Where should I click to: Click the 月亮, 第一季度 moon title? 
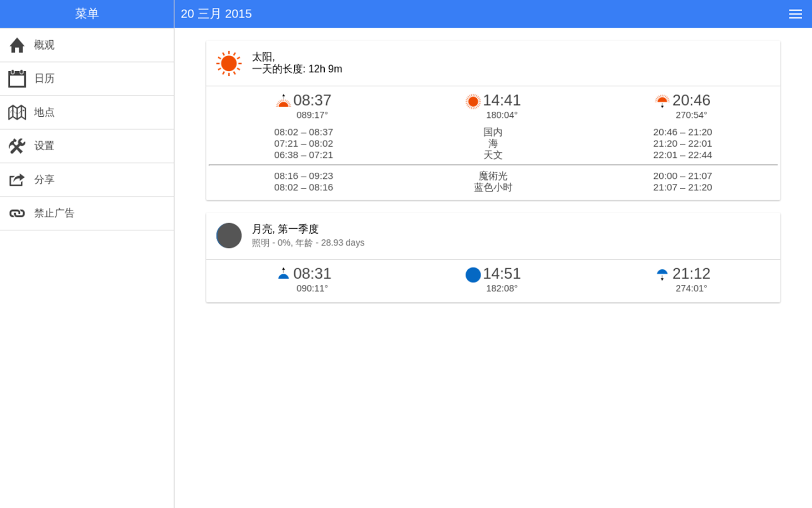(x=285, y=229)
